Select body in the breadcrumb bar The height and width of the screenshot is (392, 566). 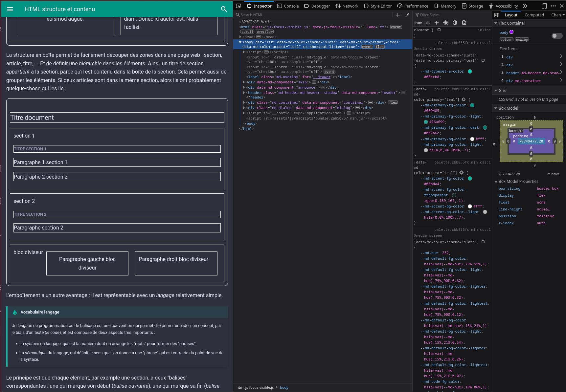(x=284, y=387)
